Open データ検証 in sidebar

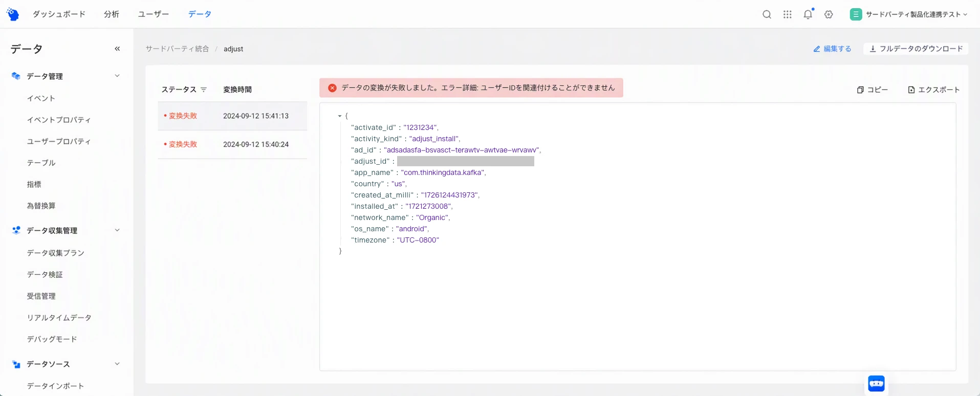(x=45, y=275)
